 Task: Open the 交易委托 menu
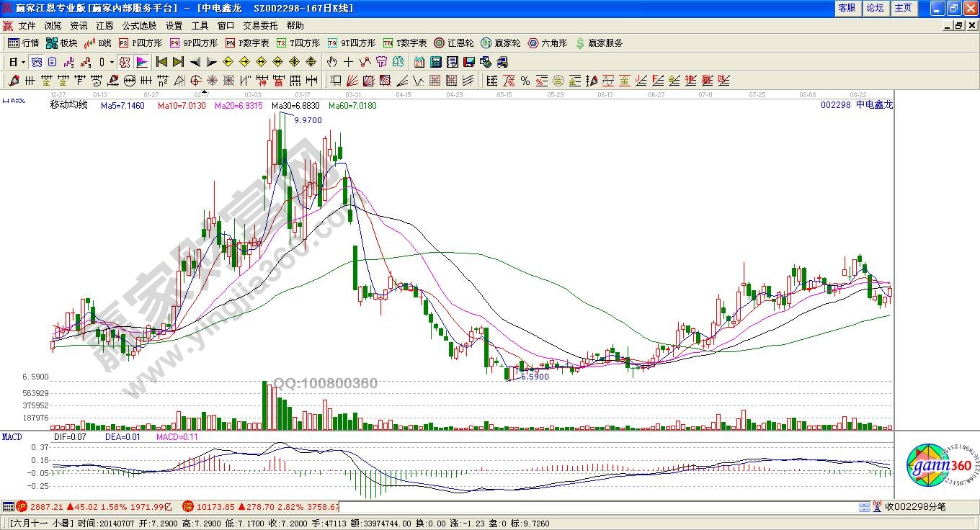(x=260, y=25)
